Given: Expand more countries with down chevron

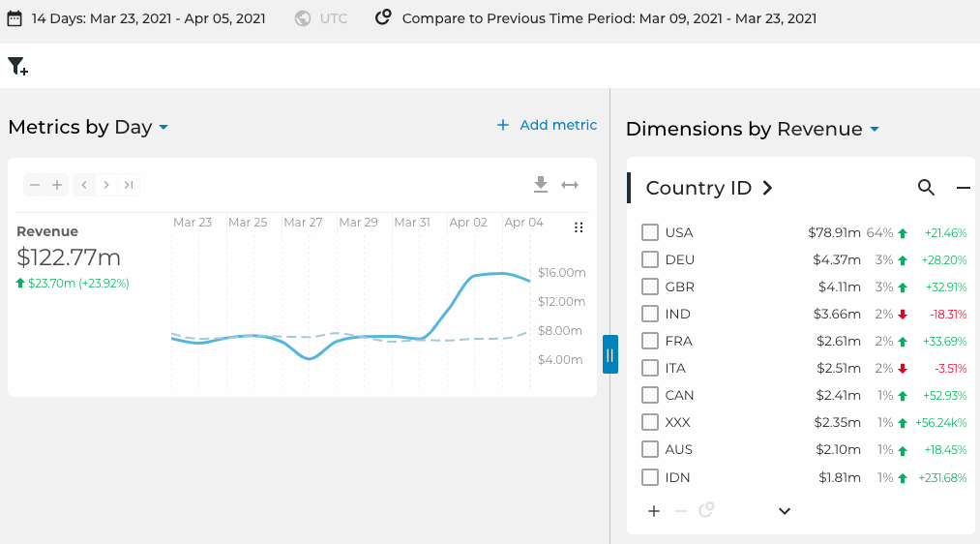Looking at the screenshot, I should click(x=785, y=511).
